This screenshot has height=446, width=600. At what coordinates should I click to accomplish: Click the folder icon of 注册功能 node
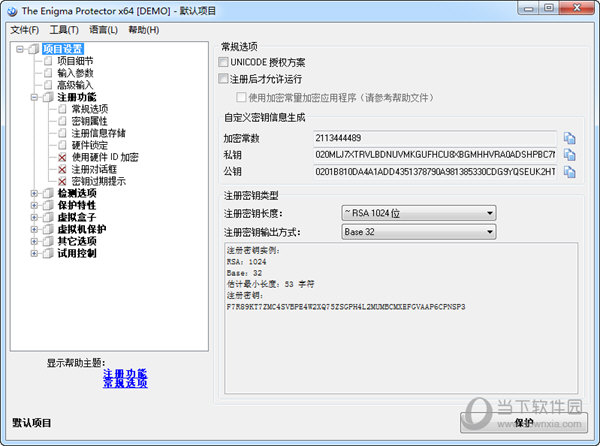tap(48, 97)
